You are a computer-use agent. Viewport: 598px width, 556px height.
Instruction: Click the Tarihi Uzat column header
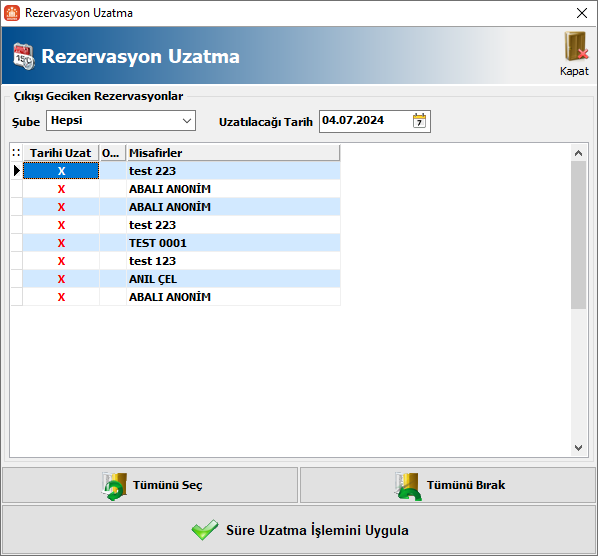pos(61,153)
